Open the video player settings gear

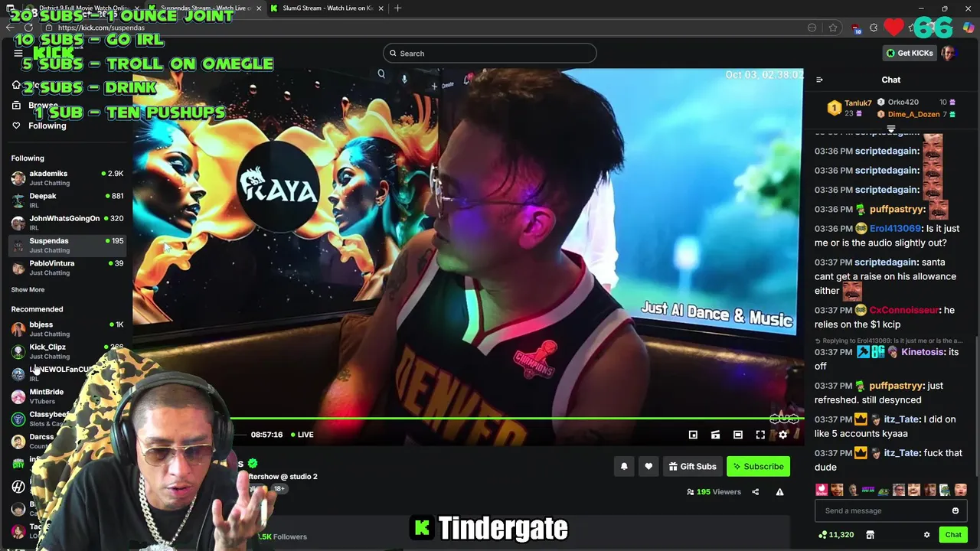pyautogui.click(x=782, y=435)
